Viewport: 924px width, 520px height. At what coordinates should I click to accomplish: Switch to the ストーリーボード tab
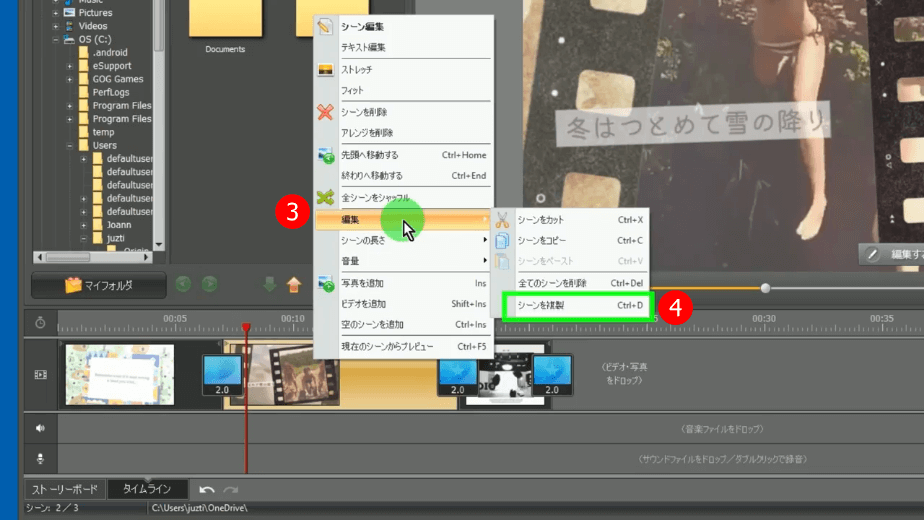pos(65,489)
